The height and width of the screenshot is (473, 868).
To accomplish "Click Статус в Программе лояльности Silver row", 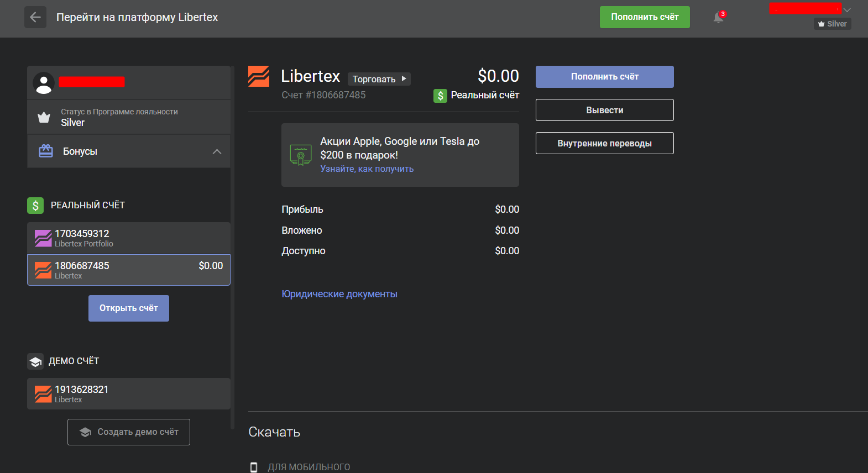I will coord(129,117).
